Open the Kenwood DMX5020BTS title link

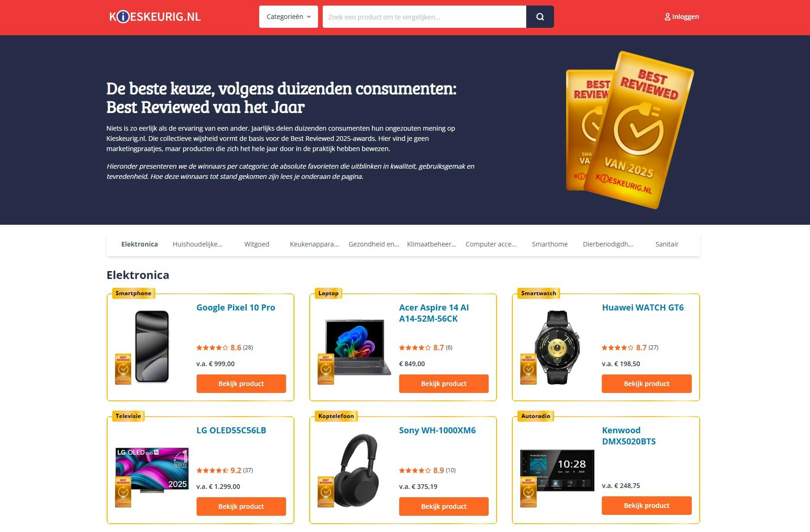629,436
